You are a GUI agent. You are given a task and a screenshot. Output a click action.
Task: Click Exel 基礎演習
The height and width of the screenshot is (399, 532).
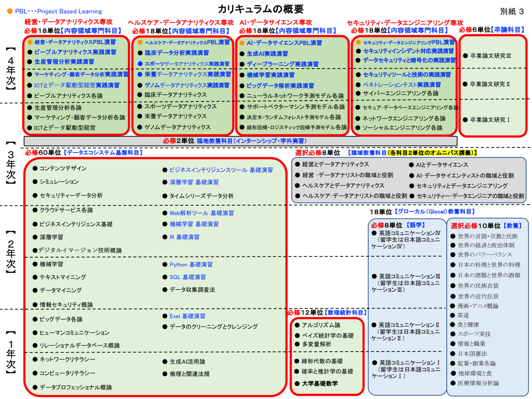pyautogui.click(x=187, y=316)
